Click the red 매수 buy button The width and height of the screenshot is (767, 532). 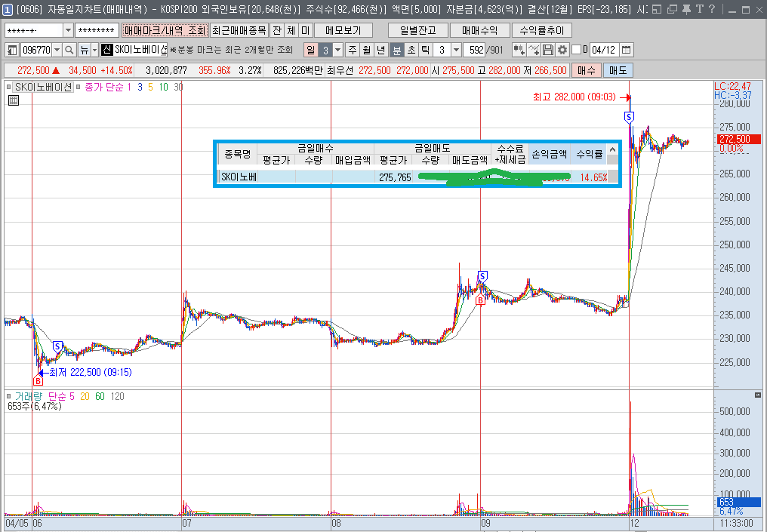[587, 70]
